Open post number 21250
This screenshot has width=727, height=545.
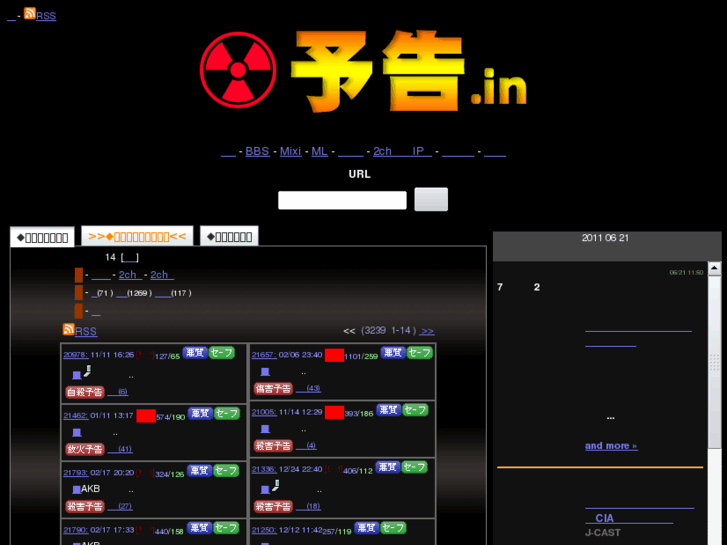[264, 530]
